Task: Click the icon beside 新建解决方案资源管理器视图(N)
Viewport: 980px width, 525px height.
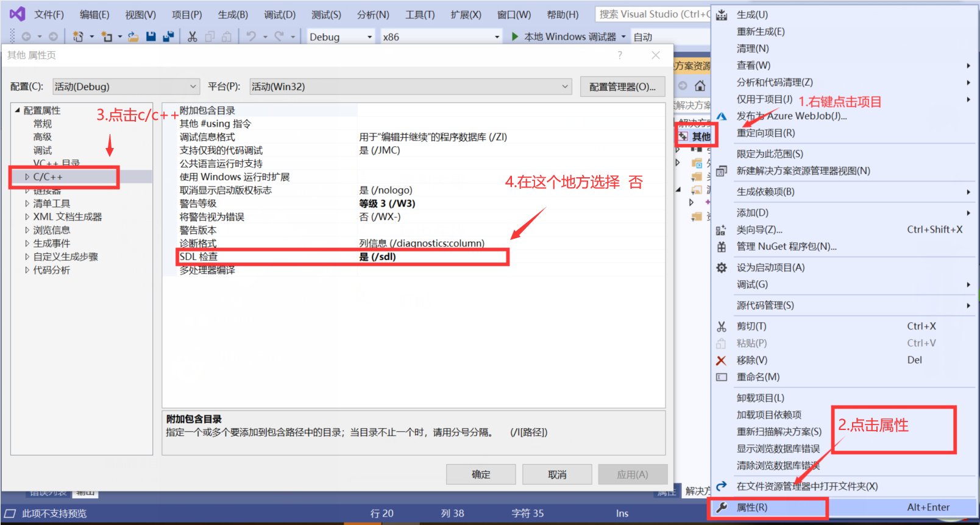Action: coord(722,171)
